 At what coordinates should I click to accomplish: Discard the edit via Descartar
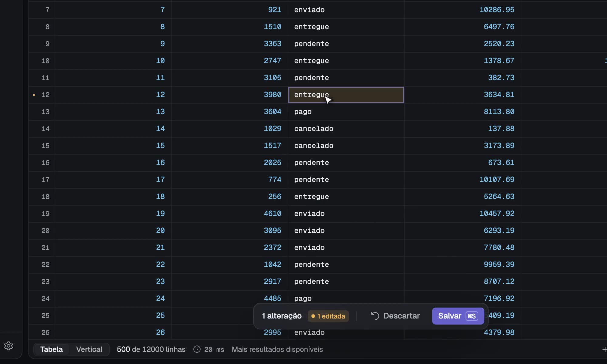(x=395, y=316)
